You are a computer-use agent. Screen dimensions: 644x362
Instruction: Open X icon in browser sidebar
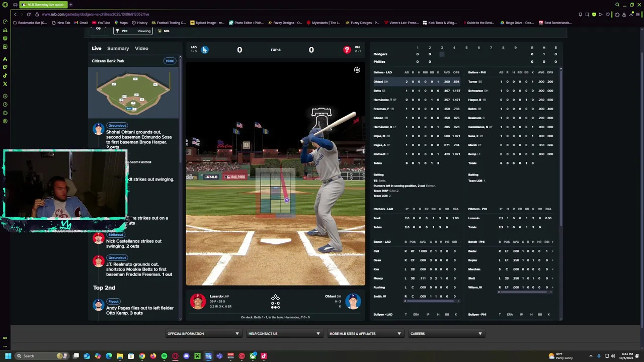tap(5, 84)
